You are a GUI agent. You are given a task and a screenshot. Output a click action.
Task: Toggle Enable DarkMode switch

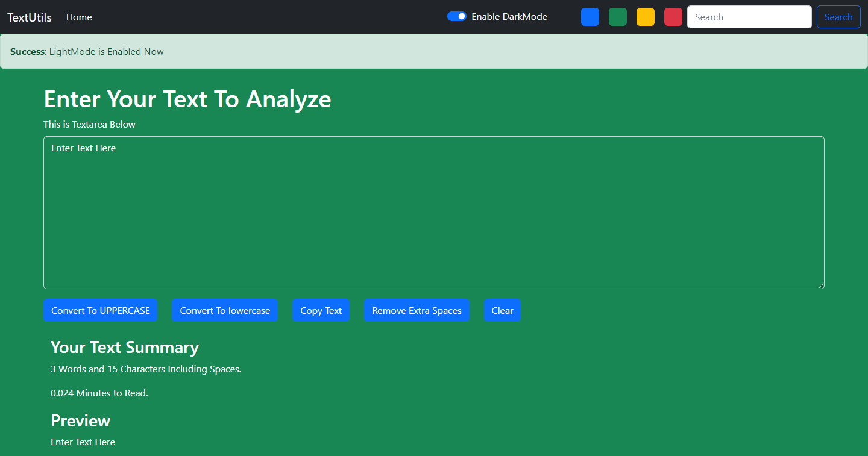click(x=457, y=16)
